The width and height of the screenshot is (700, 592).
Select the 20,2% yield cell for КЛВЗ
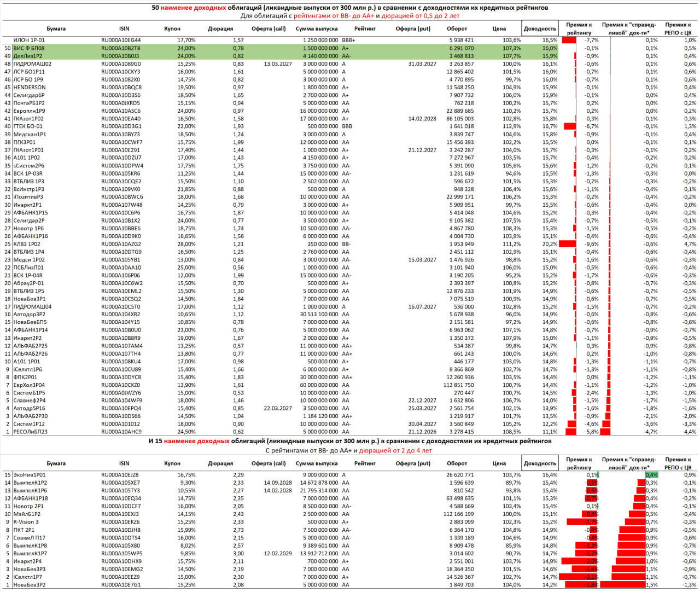pyautogui.click(x=550, y=244)
